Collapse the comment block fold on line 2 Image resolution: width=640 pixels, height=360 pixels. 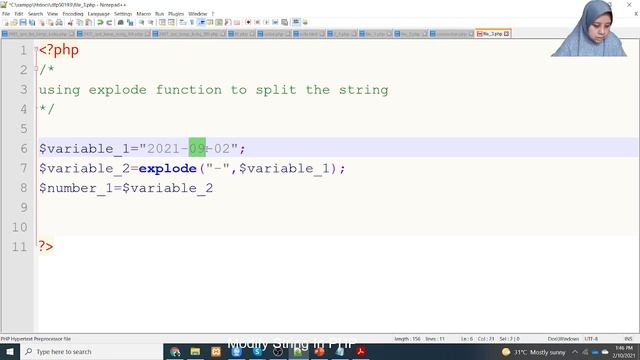coord(36,69)
